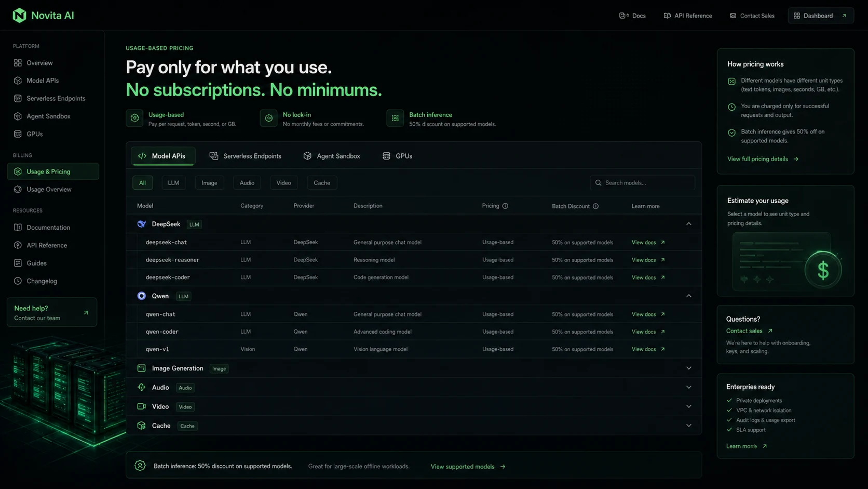Click the Novita AI logo icon
Viewport: 868px width, 489px height.
[19, 16]
